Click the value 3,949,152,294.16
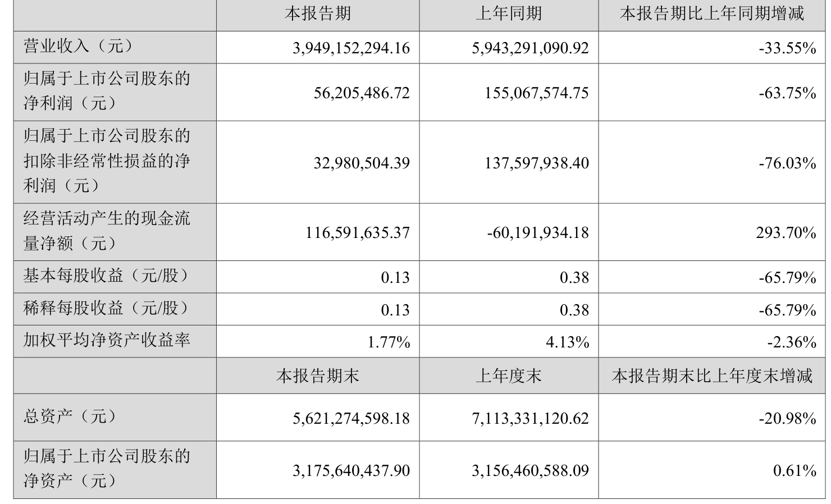Image resolution: width=831 pixels, height=504 pixels. (x=351, y=48)
